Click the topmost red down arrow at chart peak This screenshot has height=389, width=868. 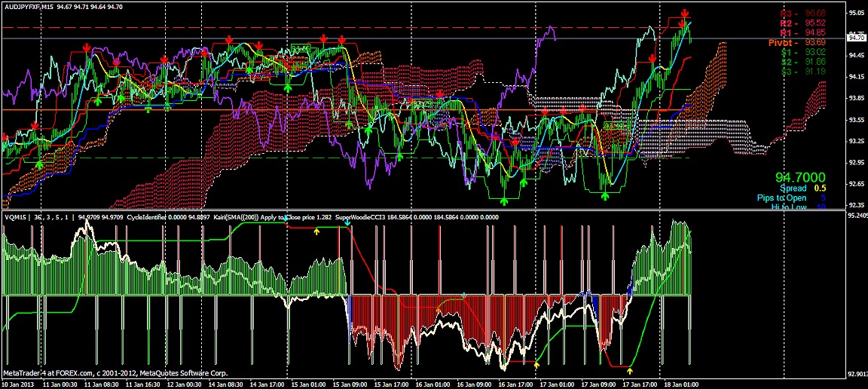point(684,14)
